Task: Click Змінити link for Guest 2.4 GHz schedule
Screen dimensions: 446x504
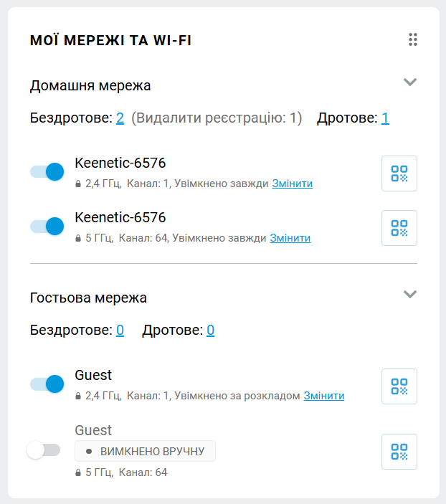Action: 323,396
